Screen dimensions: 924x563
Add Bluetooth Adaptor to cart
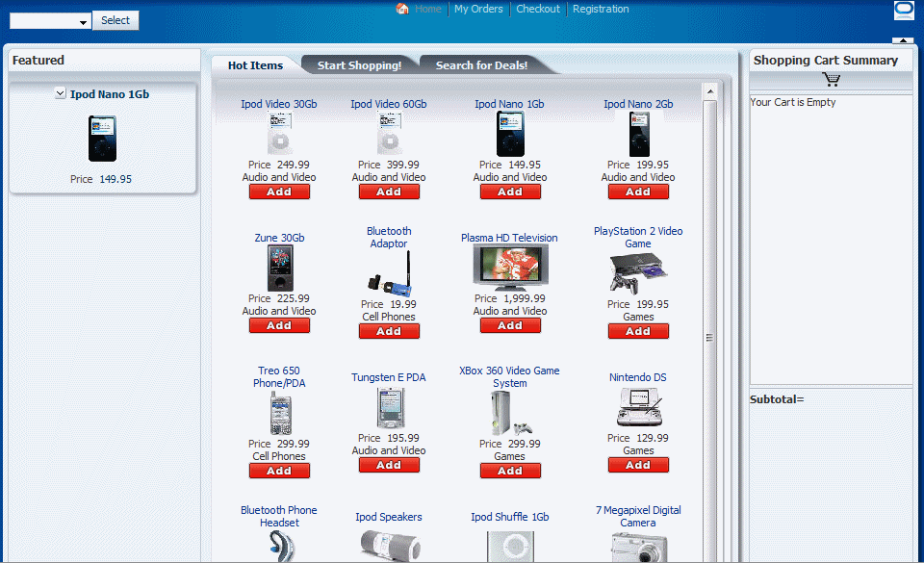point(389,332)
